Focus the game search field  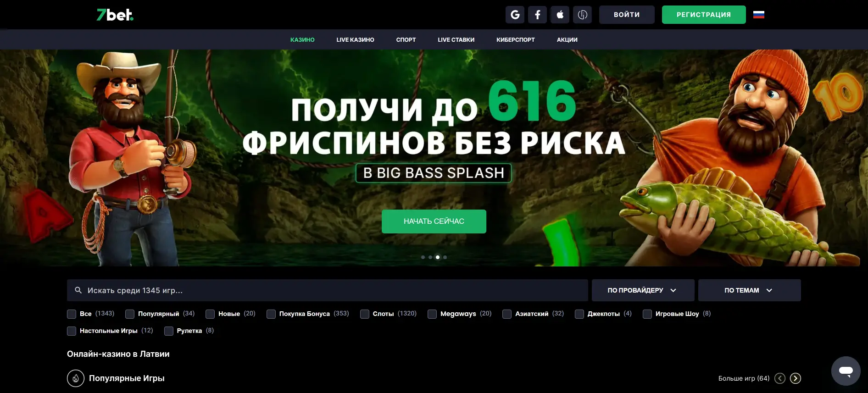[328, 290]
